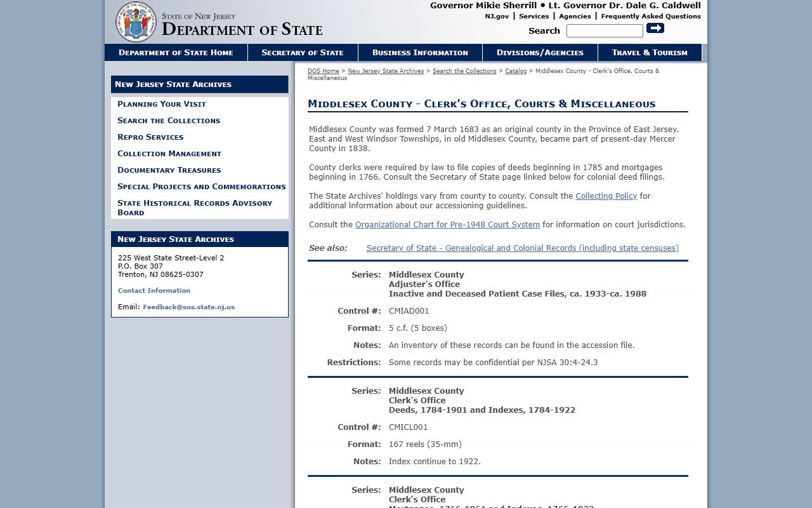Open Divisions/Agencies menu item
812x508 pixels.
(540, 53)
